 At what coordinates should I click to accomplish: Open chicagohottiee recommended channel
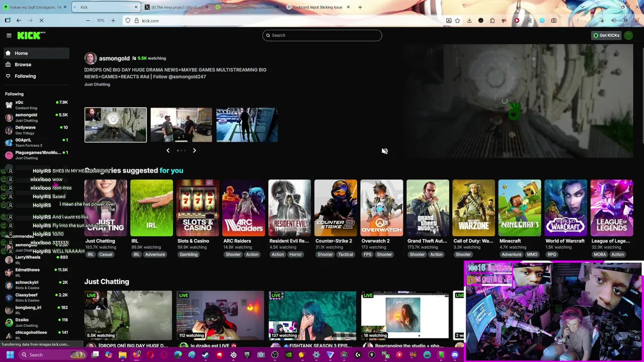[35, 334]
